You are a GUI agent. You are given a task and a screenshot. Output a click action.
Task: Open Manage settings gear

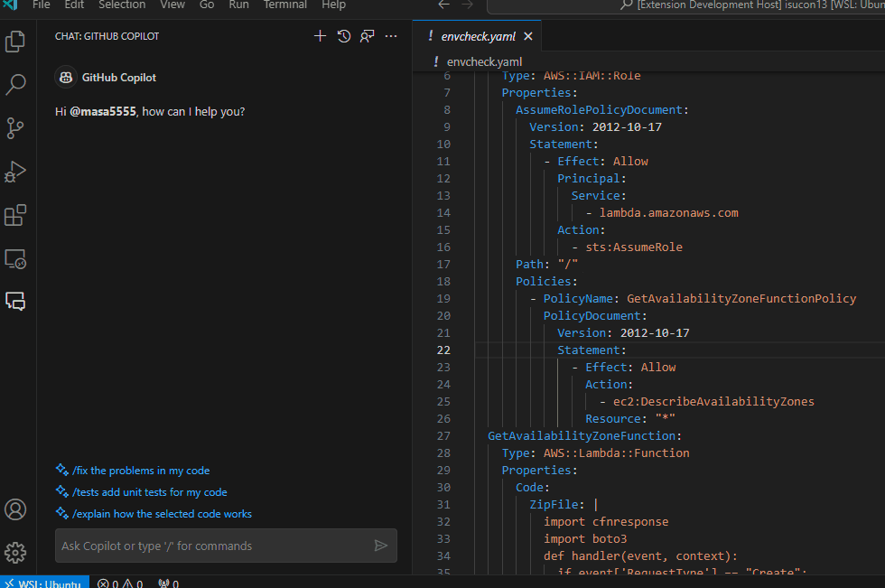click(x=15, y=552)
